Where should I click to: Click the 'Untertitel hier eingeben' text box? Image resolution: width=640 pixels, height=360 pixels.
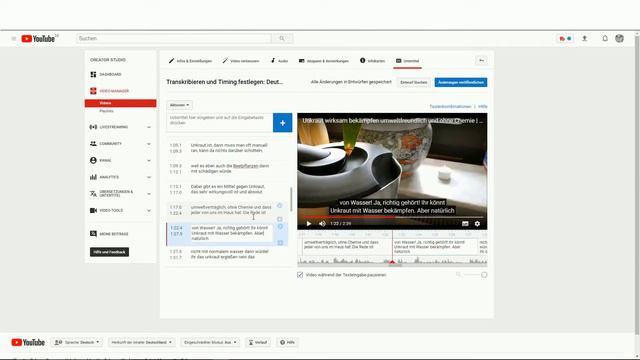click(x=220, y=122)
